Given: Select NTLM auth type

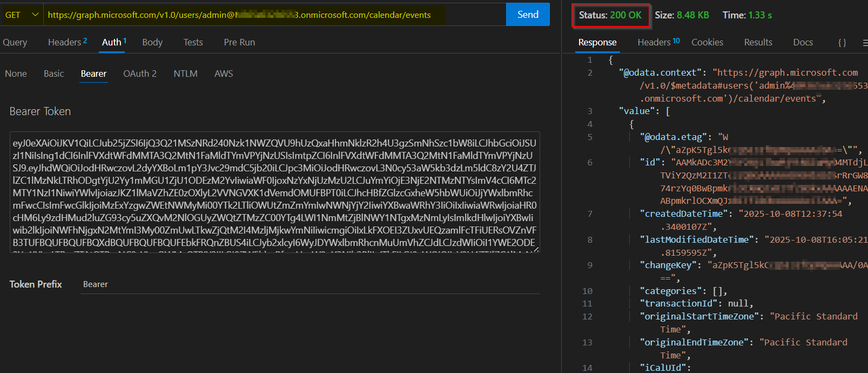Looking at the screenshot, I should [185, 74].
